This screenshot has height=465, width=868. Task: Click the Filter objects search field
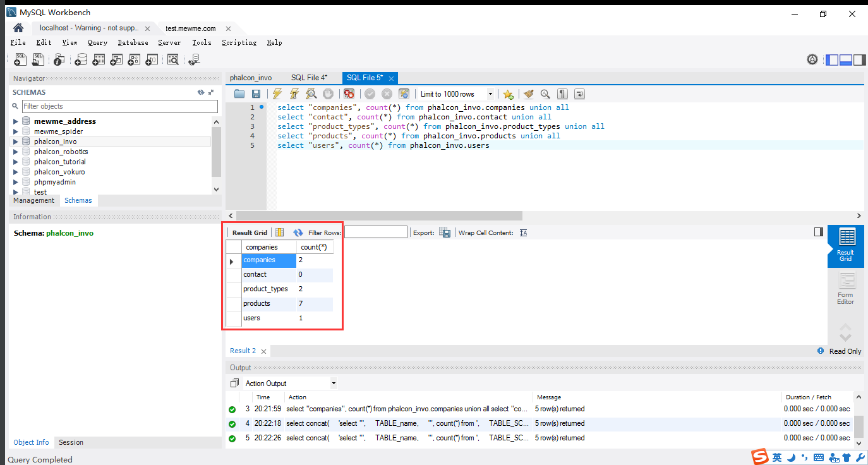119,106
